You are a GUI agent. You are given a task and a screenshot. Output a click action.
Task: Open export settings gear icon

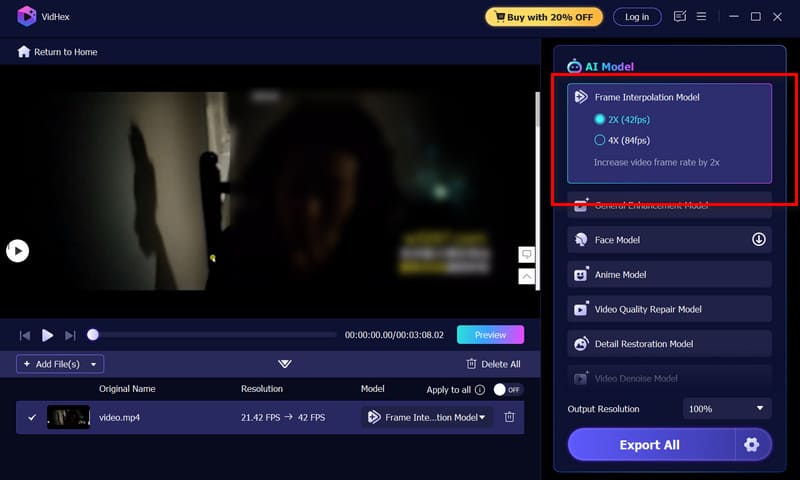tap(752, 445)
